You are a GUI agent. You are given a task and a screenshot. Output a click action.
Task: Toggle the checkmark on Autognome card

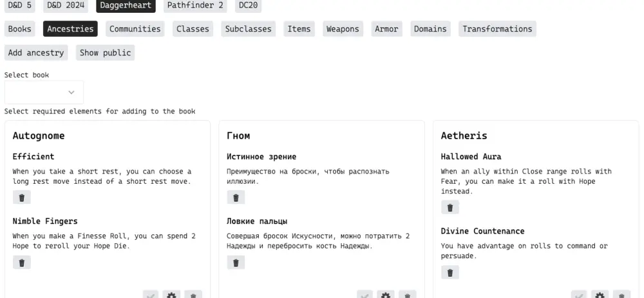pos(151,295)
